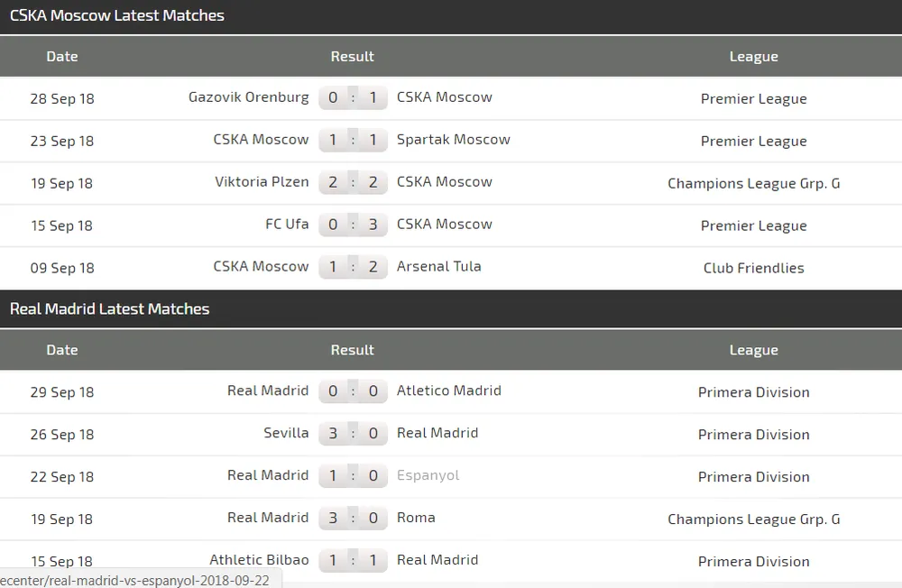Click Real Madrid Latest Matches header
The width and height of the screenshot is (902, 588).
point(109,309)
